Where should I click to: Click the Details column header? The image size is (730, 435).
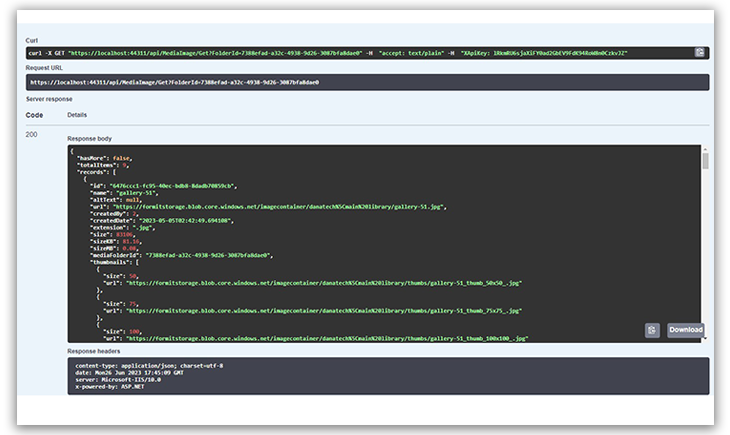77,115
